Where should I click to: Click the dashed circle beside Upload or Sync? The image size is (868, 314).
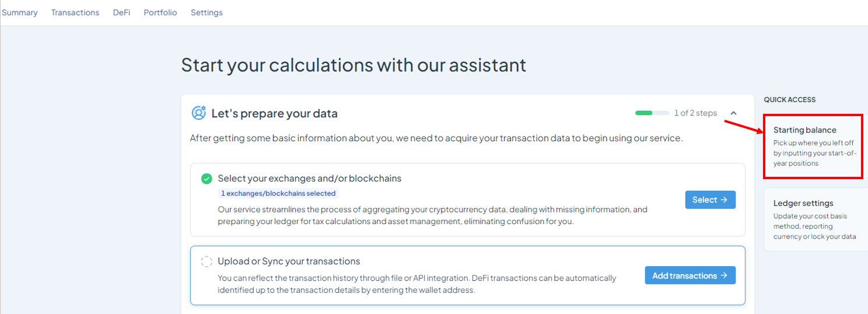click(206, 261)
